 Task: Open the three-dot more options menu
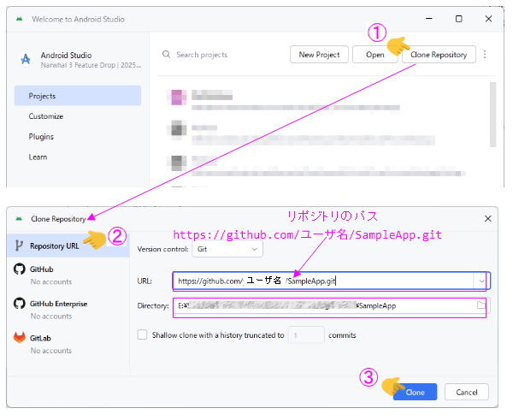pyautogui.click(x=485, y=55)
